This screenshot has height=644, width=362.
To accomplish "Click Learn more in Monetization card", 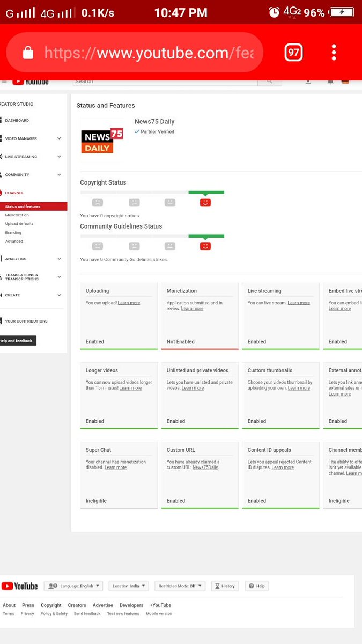I will [x=192, y=309].
